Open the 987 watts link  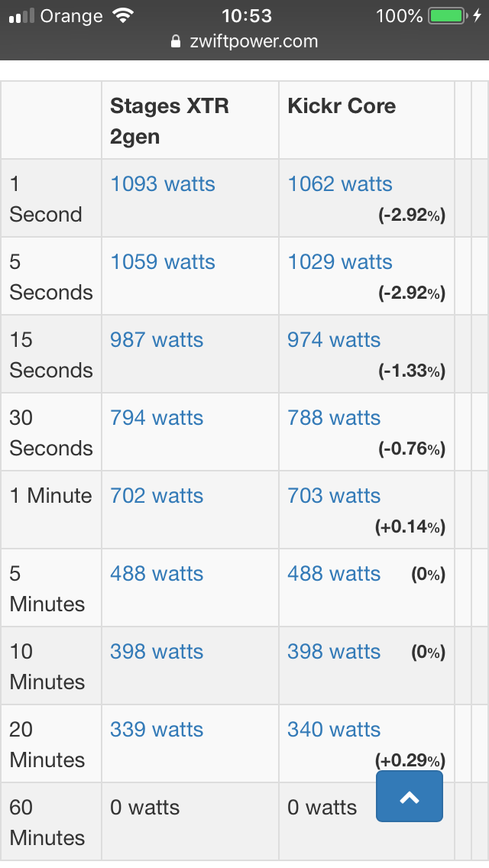(157, 340)
